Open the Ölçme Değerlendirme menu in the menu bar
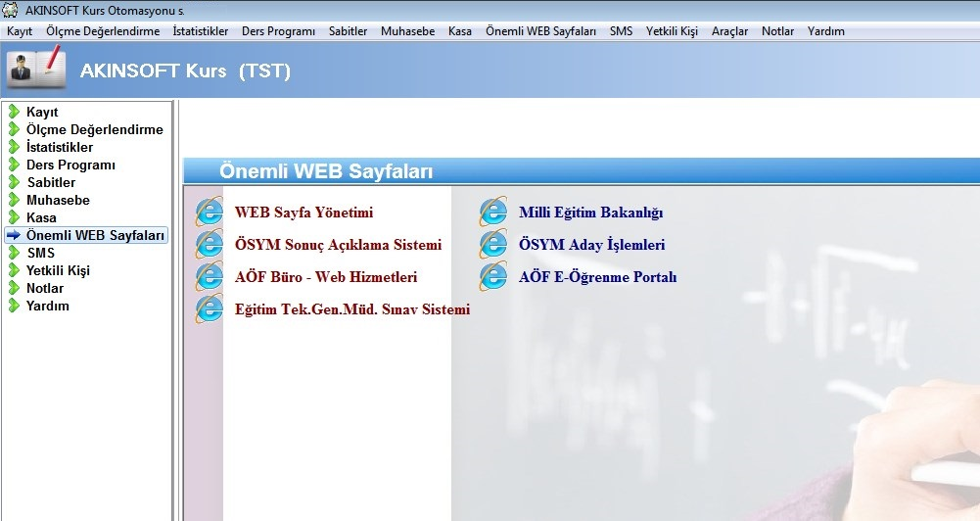Screen dimensions: 980x521 [x=103, y=31]
